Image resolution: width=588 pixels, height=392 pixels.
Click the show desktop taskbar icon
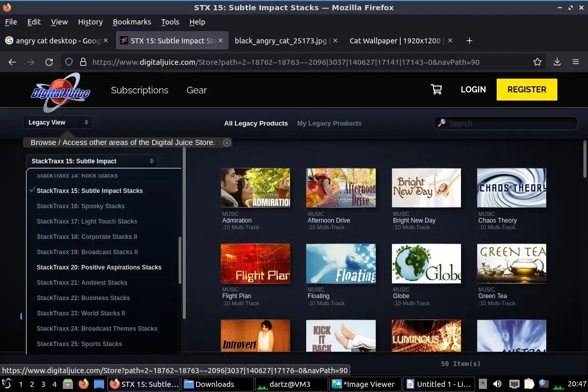point(99,384)
